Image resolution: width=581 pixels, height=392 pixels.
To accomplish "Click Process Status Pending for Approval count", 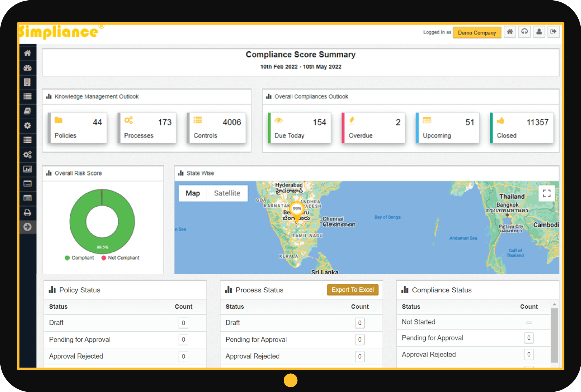I will click(360, 340).
